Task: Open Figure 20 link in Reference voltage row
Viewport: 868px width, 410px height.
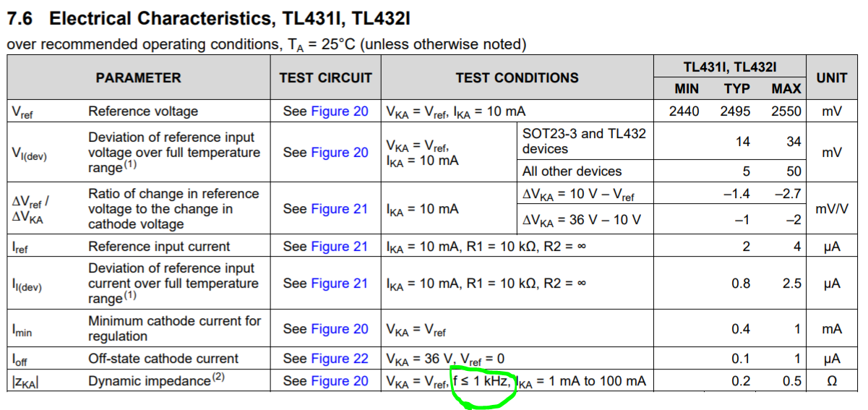Action: coord(339,111)
